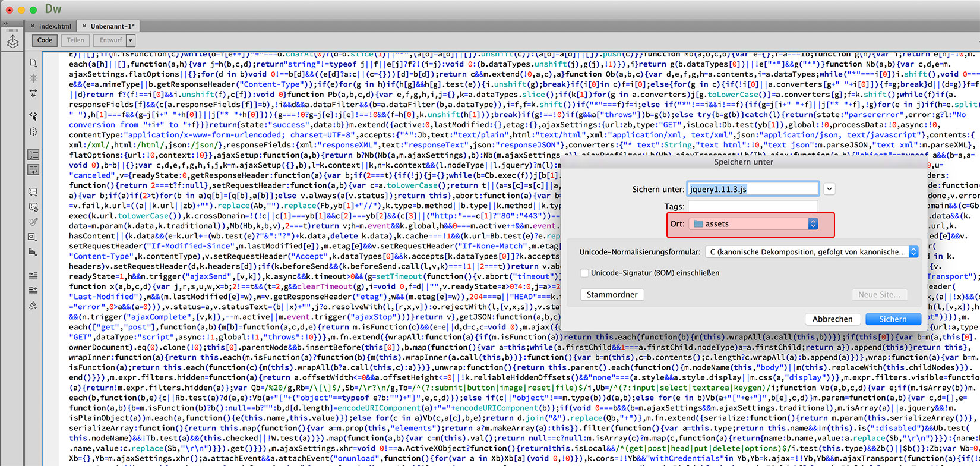
Task: Click the curly braces balance icon
Action: click(x=33, y=131)
